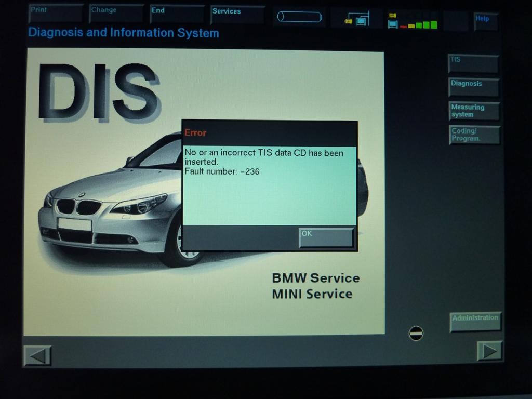
Task: Click the 'Fault number: -236' text
Action: tap(222, 171)
